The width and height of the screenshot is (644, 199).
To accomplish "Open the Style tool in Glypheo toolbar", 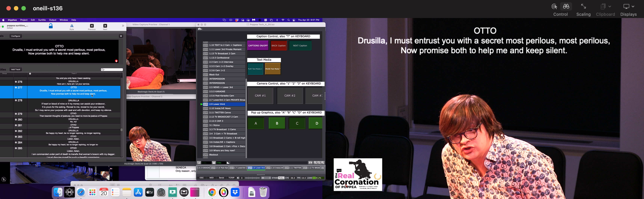I will click(x=72, y=27).
